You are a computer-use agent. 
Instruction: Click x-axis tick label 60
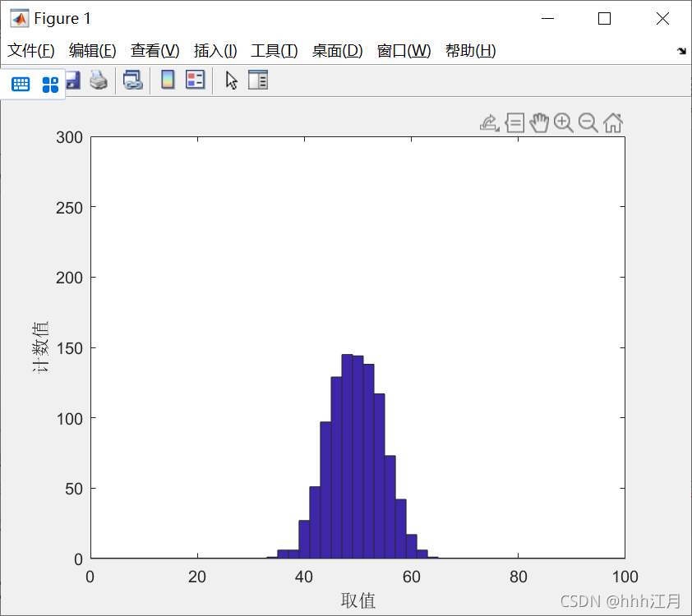[411, 577]
